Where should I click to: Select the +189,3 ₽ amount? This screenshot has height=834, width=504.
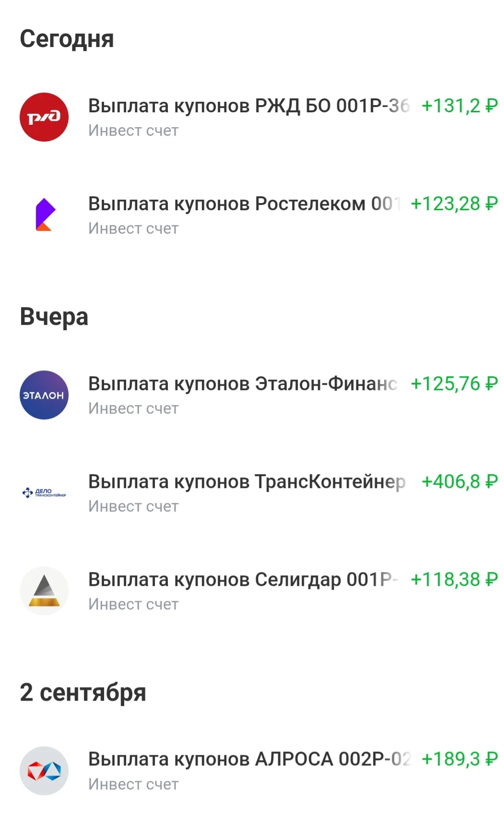tap(459, 759)
